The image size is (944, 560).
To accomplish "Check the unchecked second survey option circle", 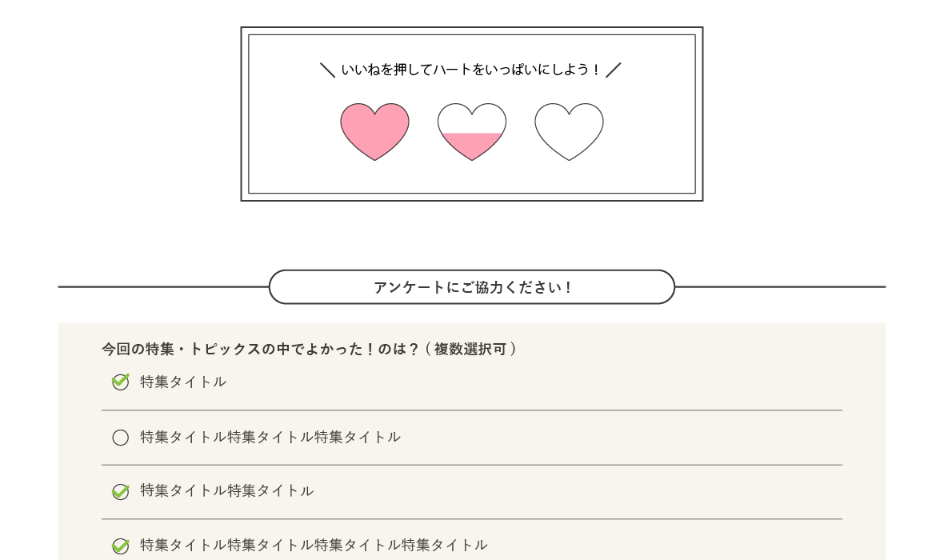I will tap(121, 437).
